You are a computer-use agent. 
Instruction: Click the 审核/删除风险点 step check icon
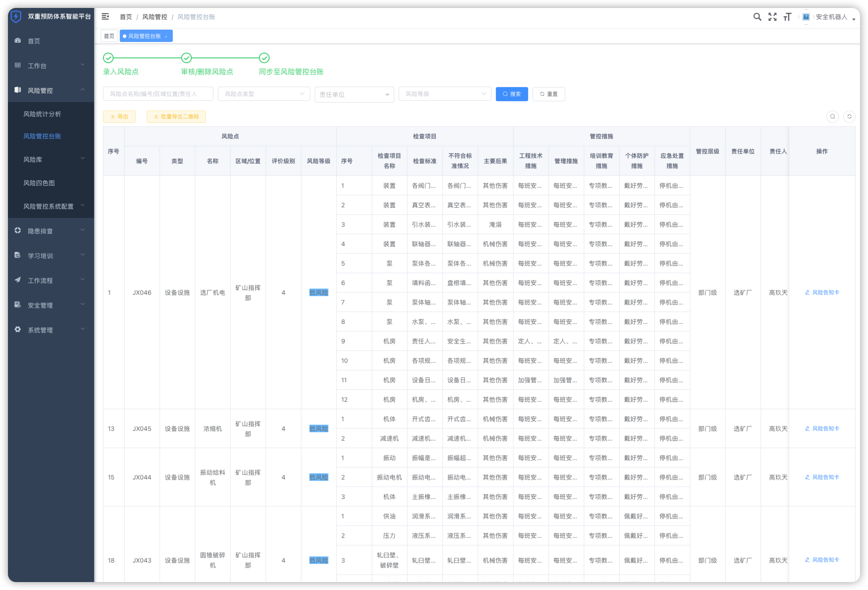coord(187,58)
